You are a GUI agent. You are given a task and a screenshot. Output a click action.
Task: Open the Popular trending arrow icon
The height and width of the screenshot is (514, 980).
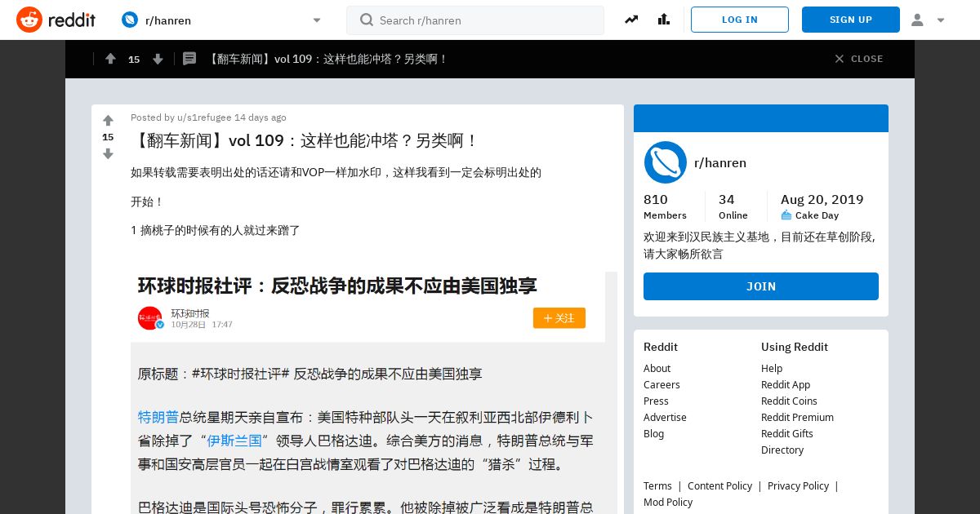tap(631, 20)
